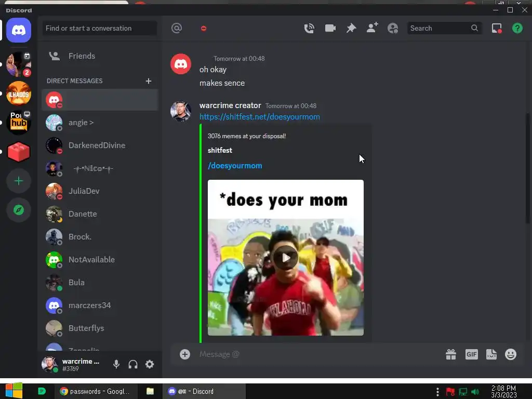Open DM with JuliaDev
Screen dimensions: 532x399
tap(100, 191)
